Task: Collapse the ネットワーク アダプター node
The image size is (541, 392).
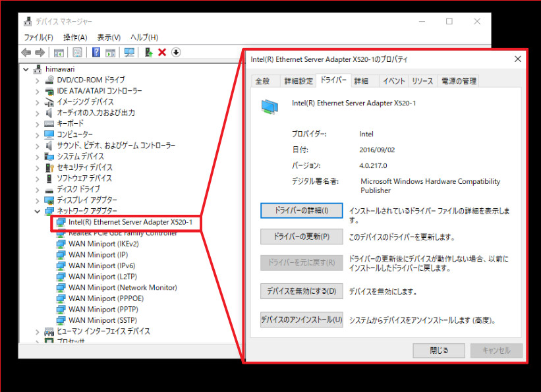Action: point(38,211)
